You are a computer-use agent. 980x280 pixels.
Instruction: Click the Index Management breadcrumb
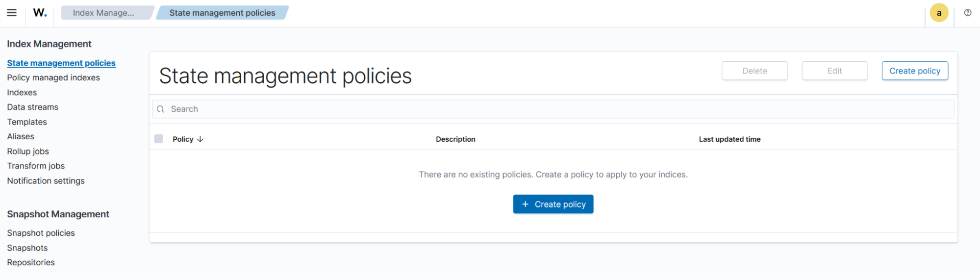click(103, 13)
